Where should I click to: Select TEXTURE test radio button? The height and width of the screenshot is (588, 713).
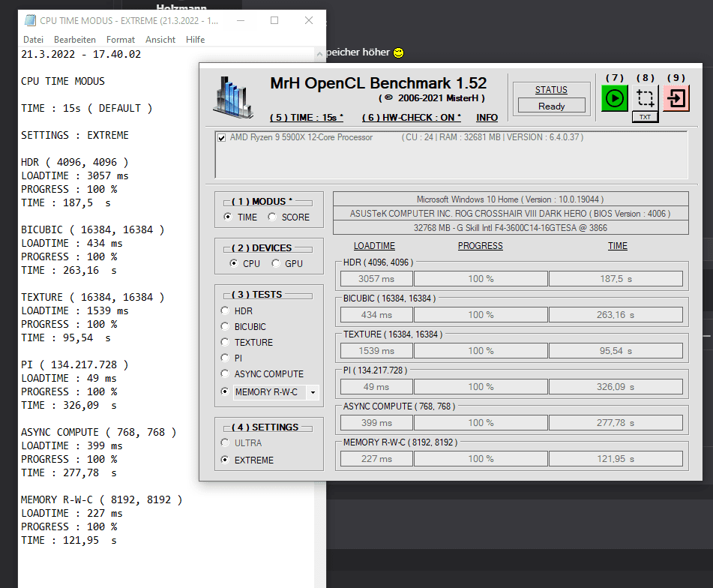(x=225, y=342)
